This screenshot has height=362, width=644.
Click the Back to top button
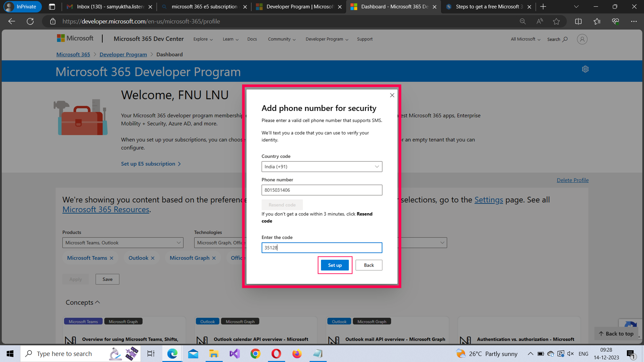pyautogui.click(x=616, y=333)
